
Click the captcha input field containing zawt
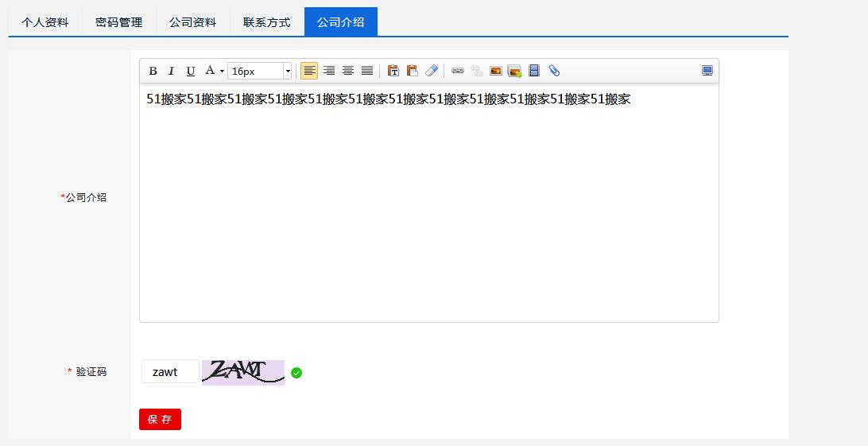pyautogui.click(x=170, y=371)
